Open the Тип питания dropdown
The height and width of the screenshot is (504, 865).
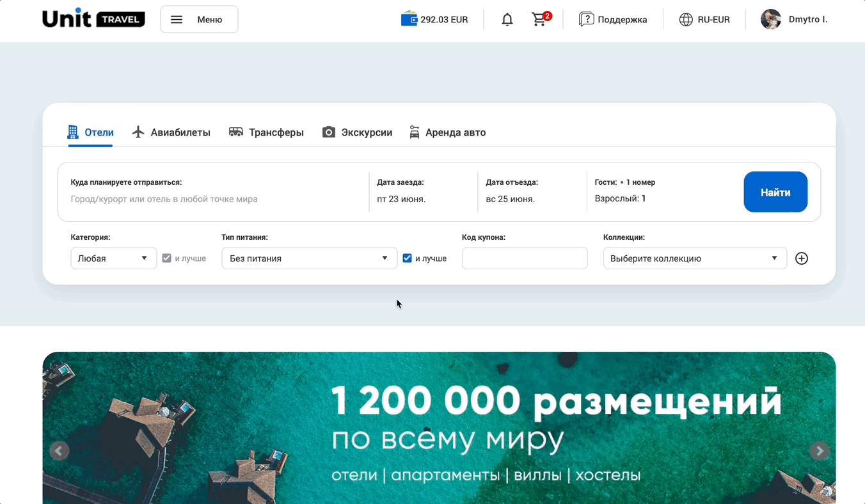click(x=309, y=258)
